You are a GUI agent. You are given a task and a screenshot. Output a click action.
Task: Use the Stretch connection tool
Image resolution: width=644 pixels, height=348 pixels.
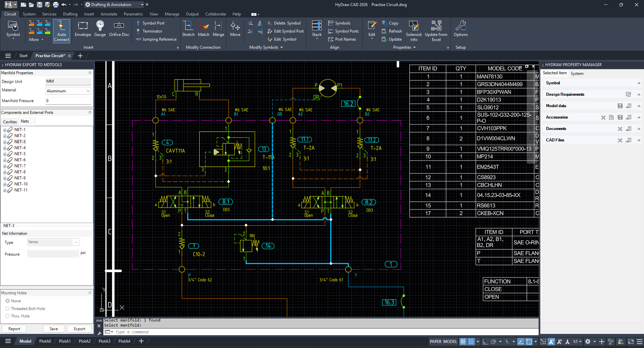point(188,30)
